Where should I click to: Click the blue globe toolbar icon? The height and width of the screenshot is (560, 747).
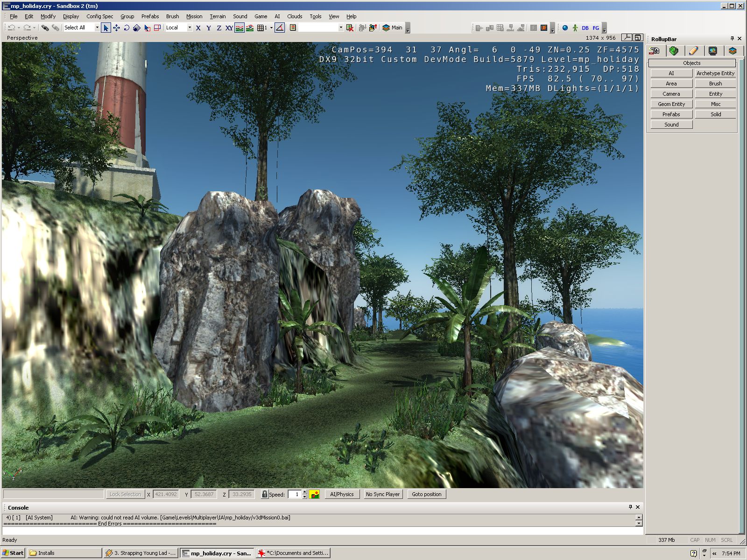click(565, 28)
